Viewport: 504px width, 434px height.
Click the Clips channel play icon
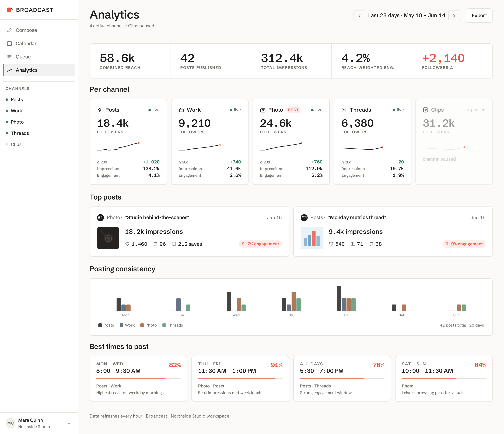425,110
